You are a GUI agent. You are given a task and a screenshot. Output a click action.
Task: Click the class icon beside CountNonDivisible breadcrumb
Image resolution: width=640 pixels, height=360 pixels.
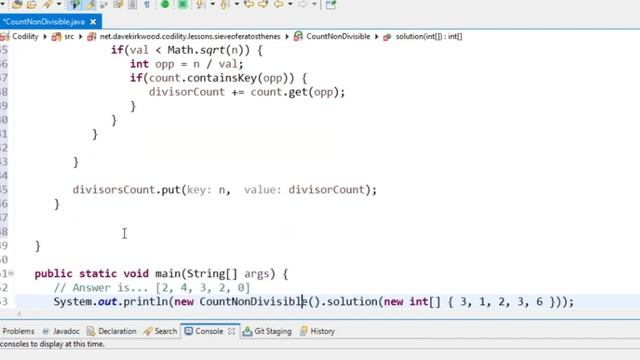pyautogui.click(x=298, y=36)
